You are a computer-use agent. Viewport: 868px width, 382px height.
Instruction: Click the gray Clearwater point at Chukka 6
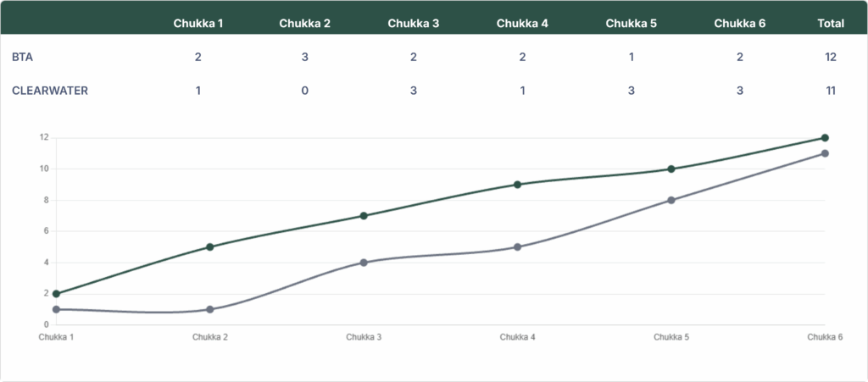click(825, 153)
